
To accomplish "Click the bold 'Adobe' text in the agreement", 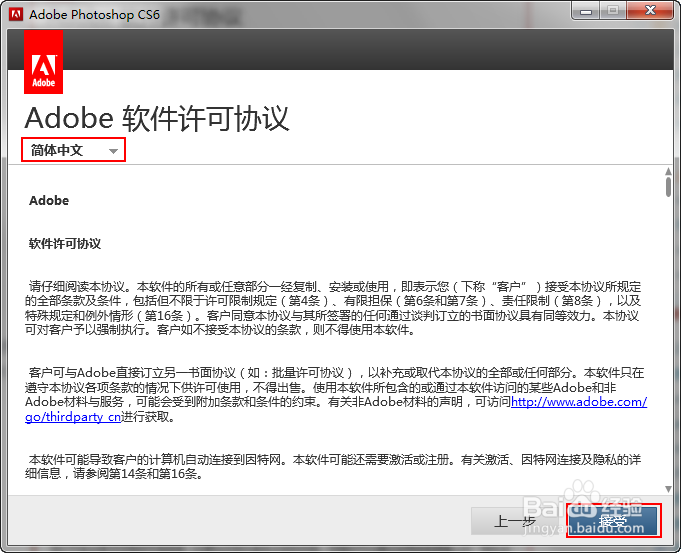I will tap(49, 201).
